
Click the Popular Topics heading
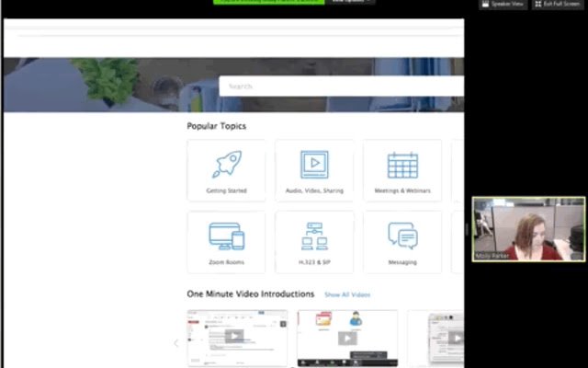217,126
